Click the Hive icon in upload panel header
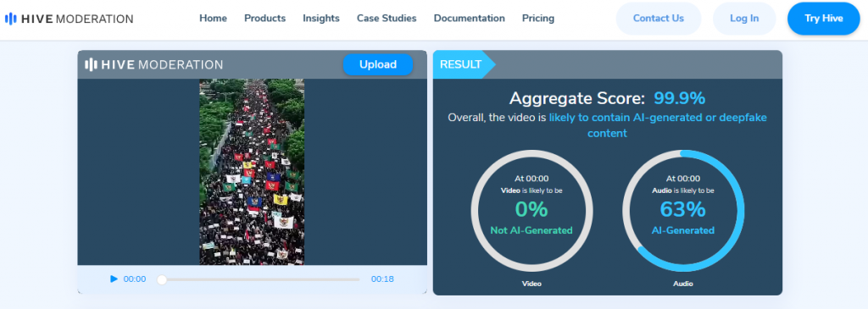 tap(91, 64)
